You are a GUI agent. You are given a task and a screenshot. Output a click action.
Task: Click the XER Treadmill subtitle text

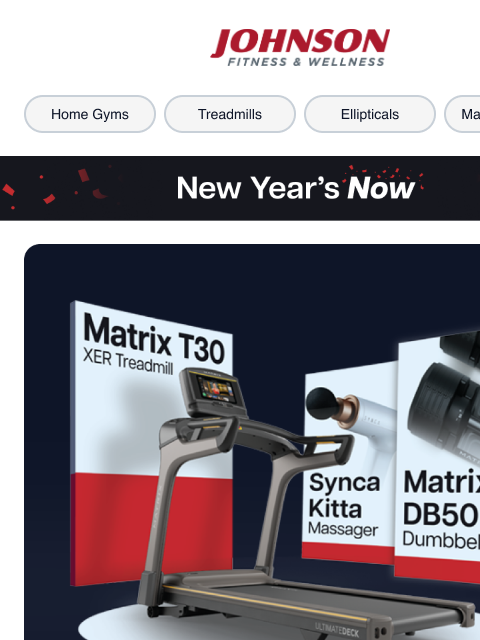click(x=128, y=361)
